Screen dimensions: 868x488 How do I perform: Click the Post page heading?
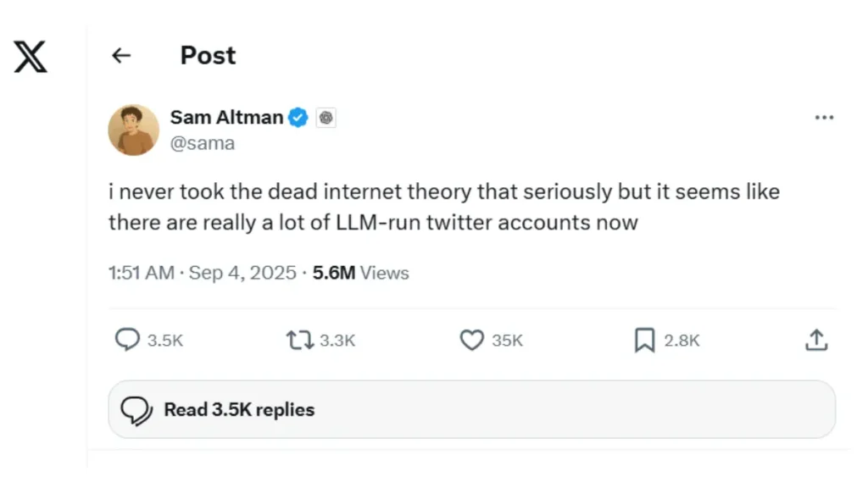coord(208,56)
